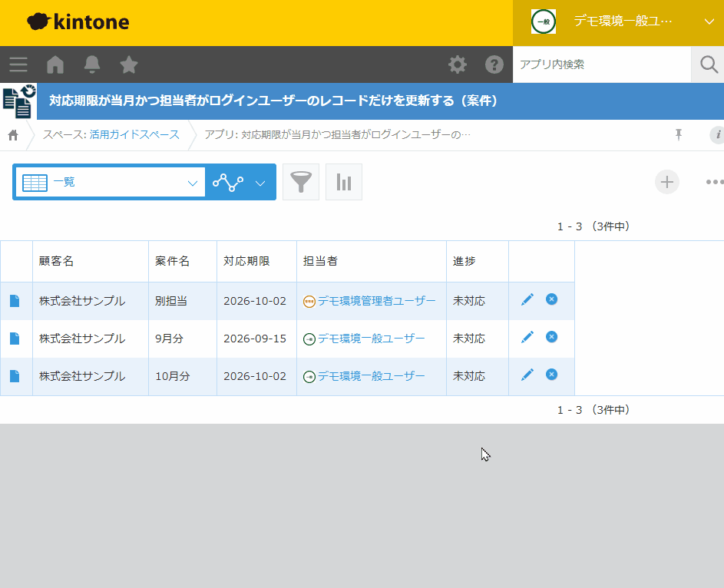Click 株式会社サンプル in 別担当 row
The width and height of the screenshot is (724, 588).
[x=82, y=301]
